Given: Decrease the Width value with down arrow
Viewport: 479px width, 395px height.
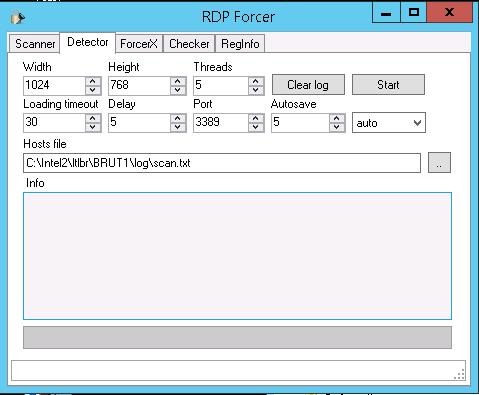Looking at the screenshot, I should (93, 90).
